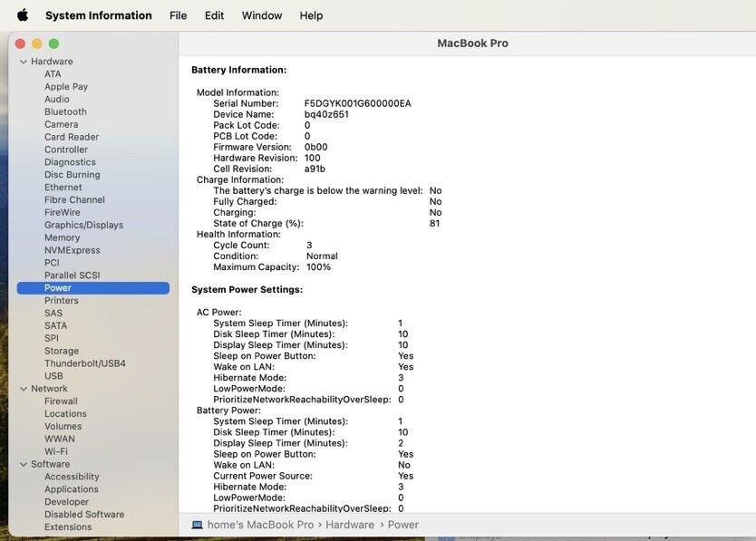This screenshot has height=541, width=756.
Task: Select SAS in the sidebar
Action: 53,313
